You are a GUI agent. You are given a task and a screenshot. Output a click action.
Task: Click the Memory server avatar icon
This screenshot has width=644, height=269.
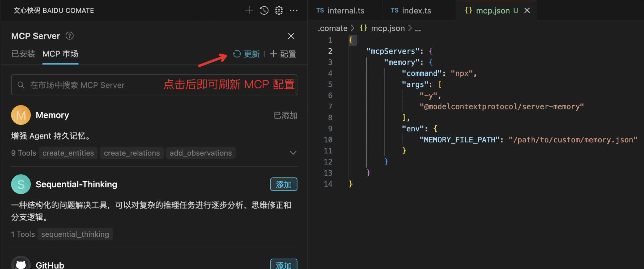tap(21, 115)
